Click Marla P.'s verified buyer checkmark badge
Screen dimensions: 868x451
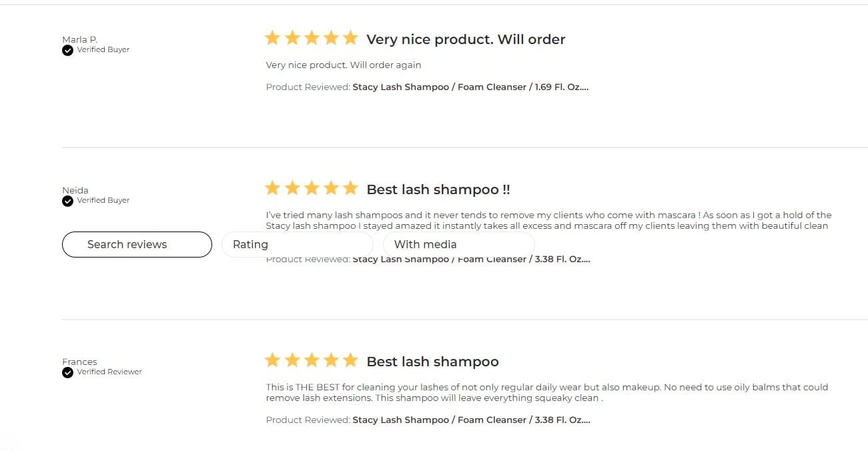[67, 50]
